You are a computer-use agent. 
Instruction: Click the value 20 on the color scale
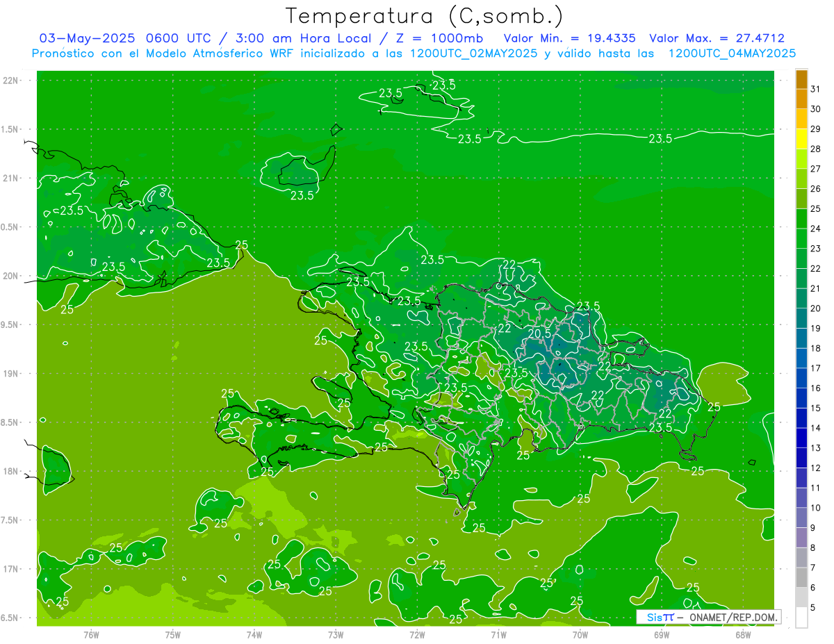tap(816, 308)
